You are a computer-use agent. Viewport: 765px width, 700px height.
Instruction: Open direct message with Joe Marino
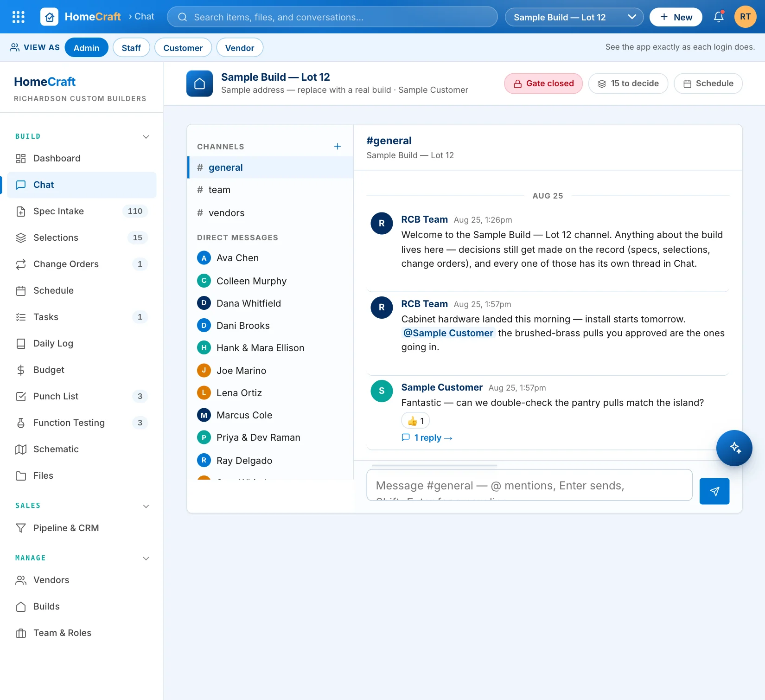pyautogui.click(x=271, y=371)
